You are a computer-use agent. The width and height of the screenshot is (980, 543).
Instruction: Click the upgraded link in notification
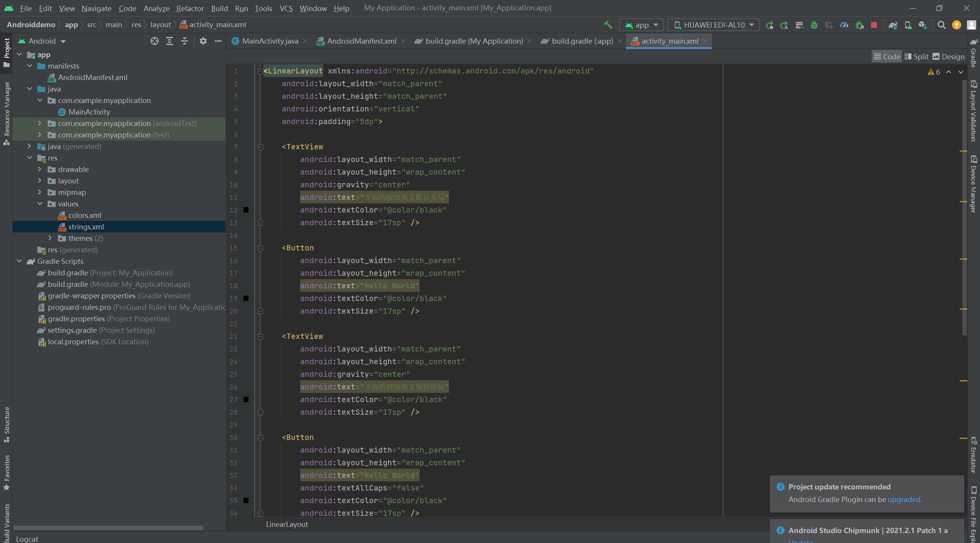click(x=904, y=499)
